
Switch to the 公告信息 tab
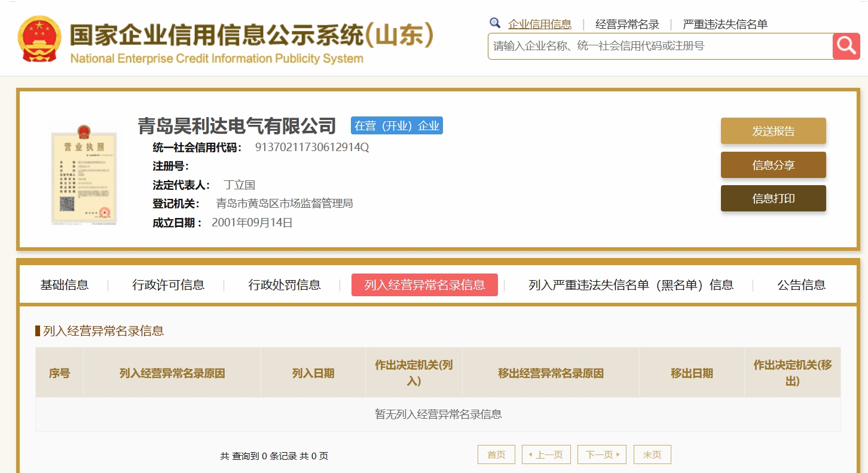point(802,285)
